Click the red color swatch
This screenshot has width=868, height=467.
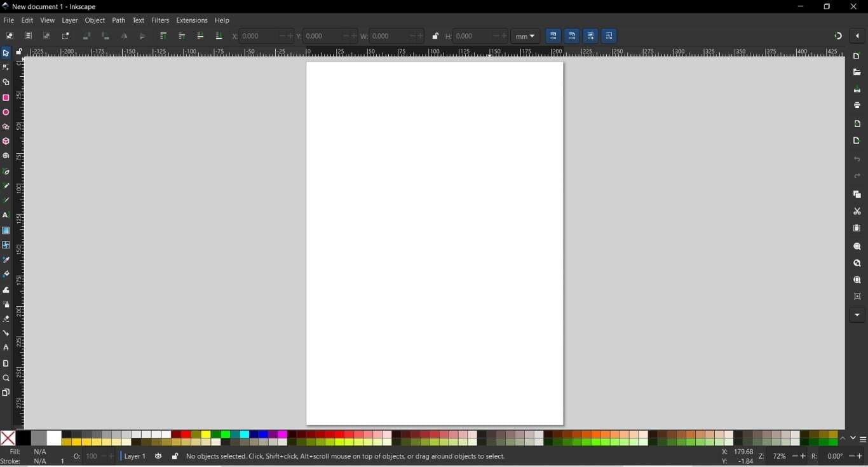tap(187, 435)
